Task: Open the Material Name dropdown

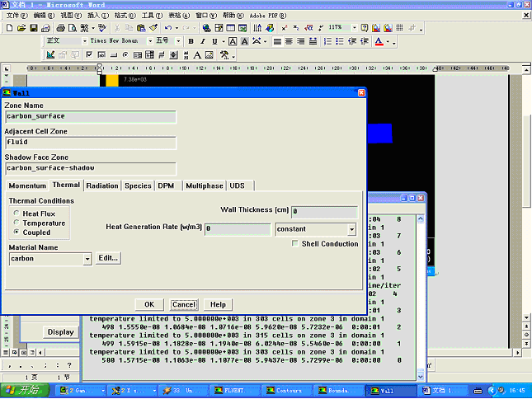Action: [87, 259]
